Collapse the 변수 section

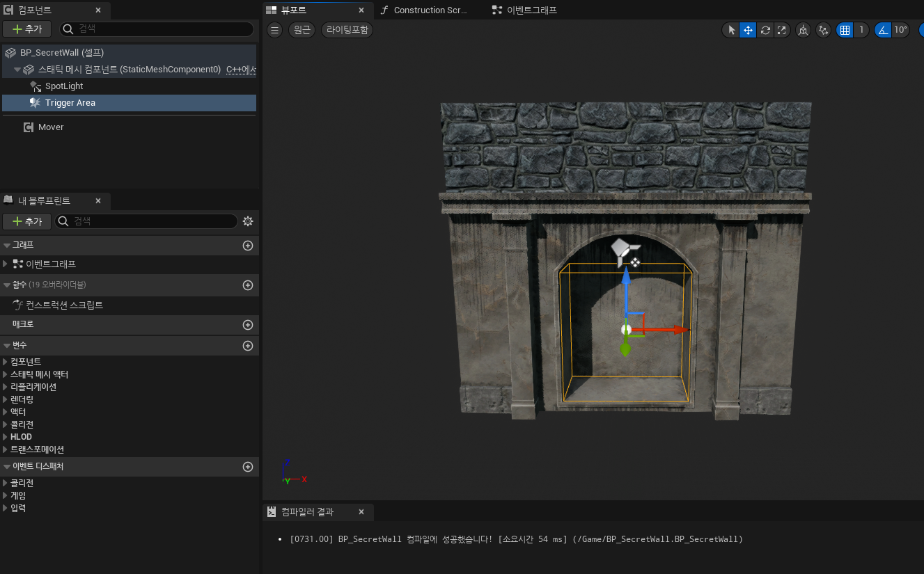(x=7, y=345)
